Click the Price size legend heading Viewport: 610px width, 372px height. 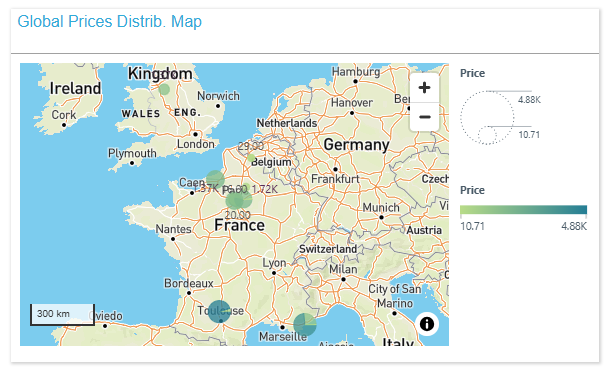pyautogui.click(x=472, y=73)
